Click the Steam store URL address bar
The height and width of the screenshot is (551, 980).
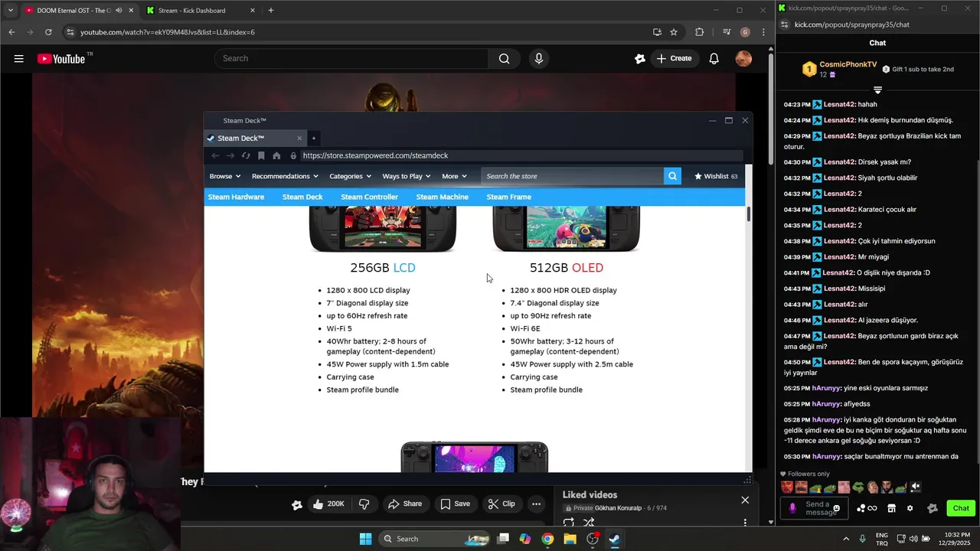[521, 155]
